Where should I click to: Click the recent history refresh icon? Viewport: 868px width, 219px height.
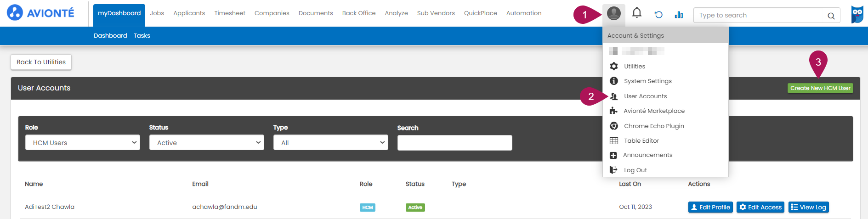tap(658, 15)
